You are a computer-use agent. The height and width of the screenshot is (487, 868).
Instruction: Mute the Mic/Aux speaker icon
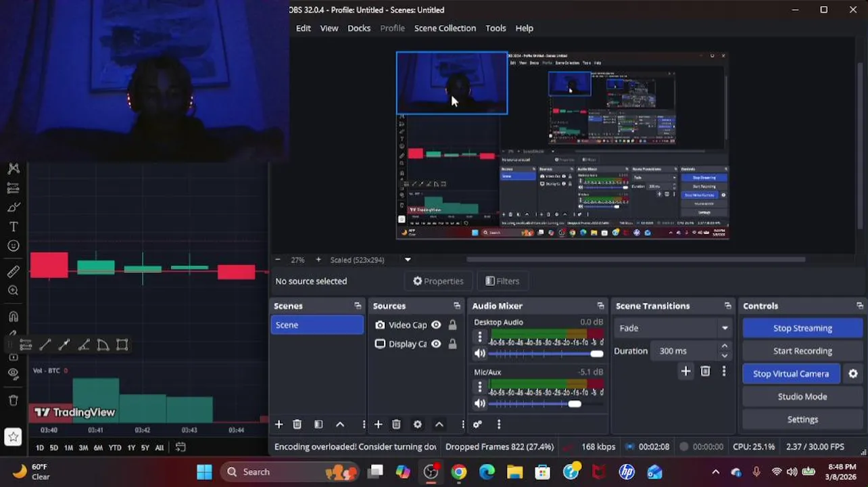point(480,403)
